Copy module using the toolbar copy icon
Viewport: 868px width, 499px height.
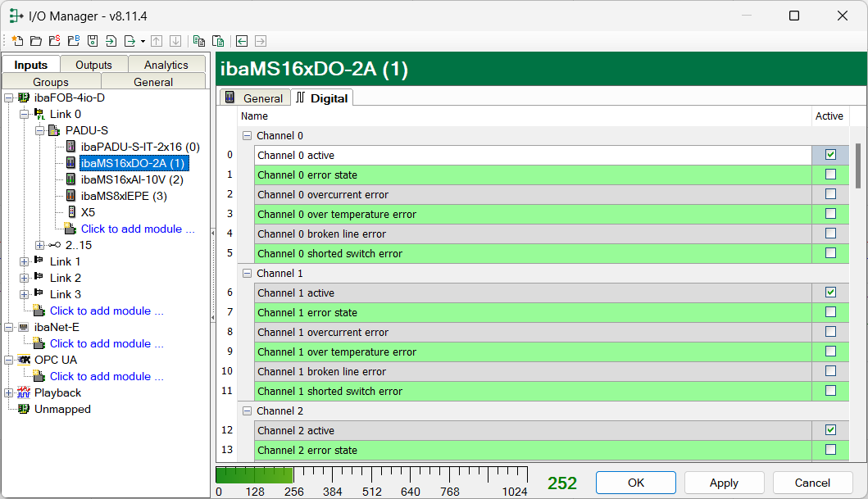click(x=199, y=41)
